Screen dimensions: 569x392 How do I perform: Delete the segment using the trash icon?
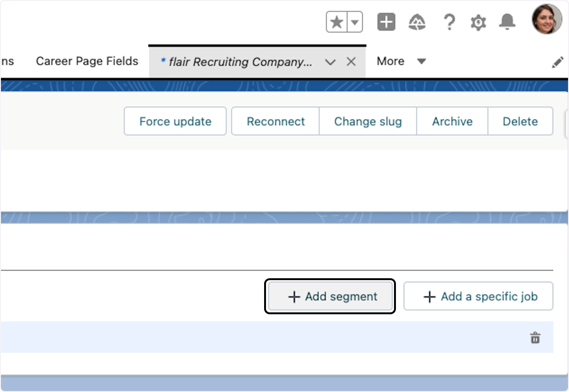click(x=535, y=338)
